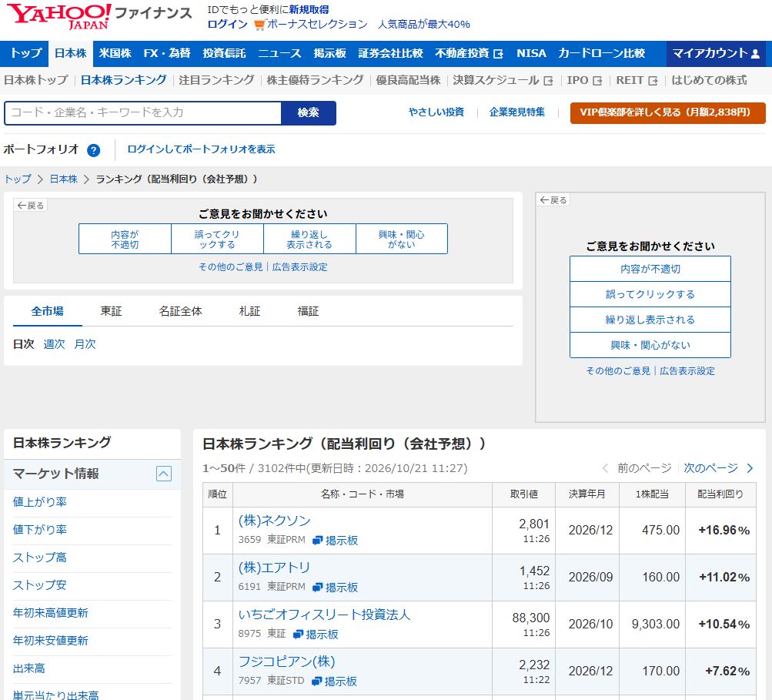
Task: Open 注目ランキング sub-navigation link
Action: pos(216,80)
